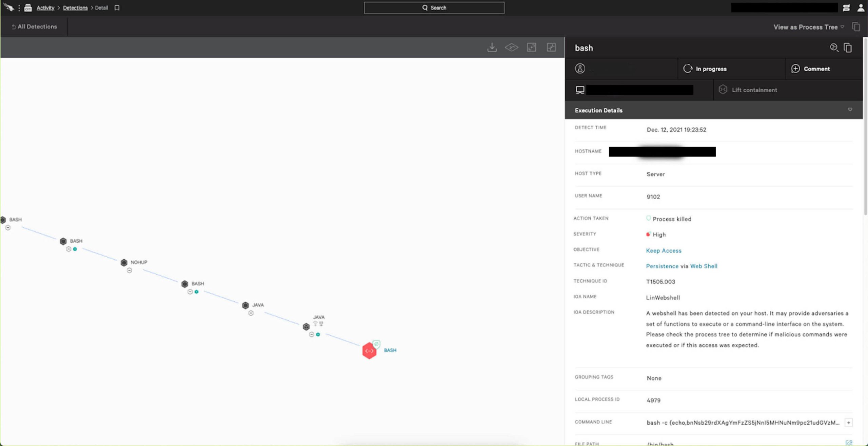This screenshot has width=868, height=446.
Task: Click teal dot under BASH child of NOHUP
Action: pos(196,292)
